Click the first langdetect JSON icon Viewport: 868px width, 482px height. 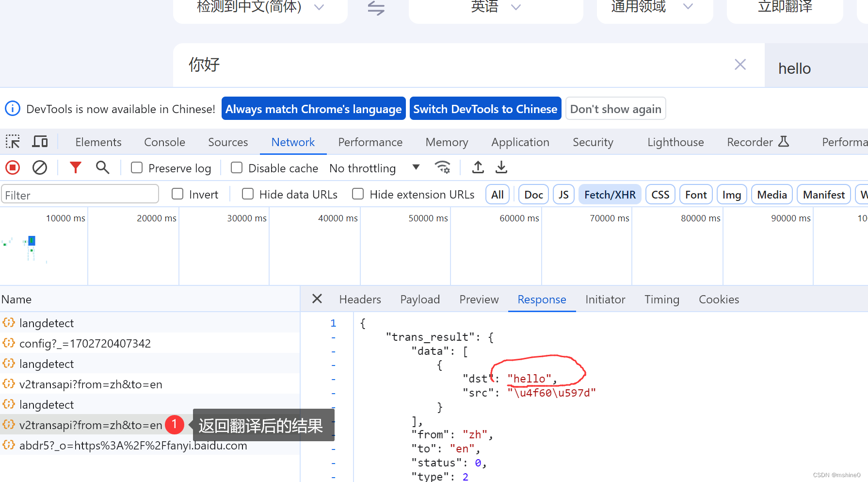pyautogui.click(x=9, y=323)
